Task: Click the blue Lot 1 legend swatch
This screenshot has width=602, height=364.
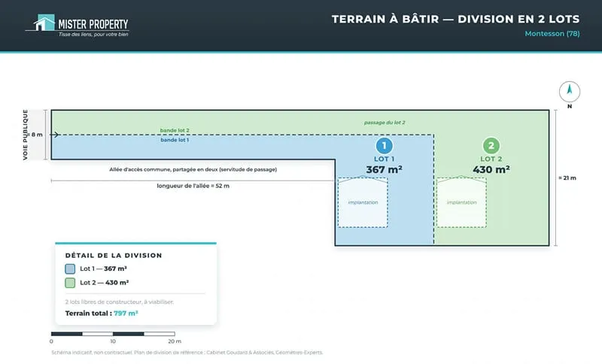Action: click(x=70, y=269)
